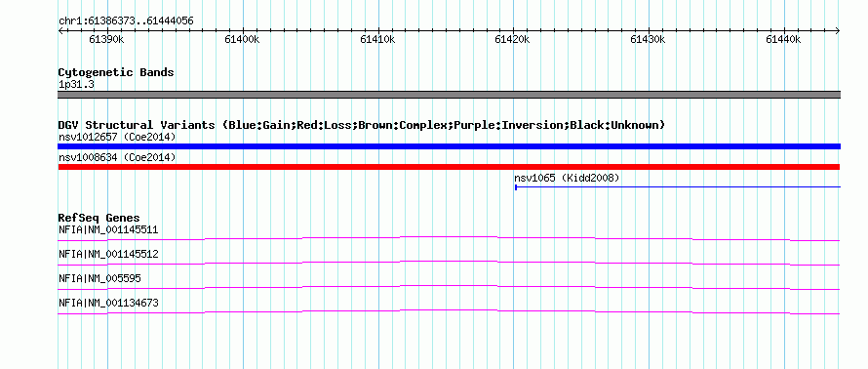
Task: Click the chr1:61386373..61444056 coordinate label
Action: pyautogui.click(x=126, y=21)
